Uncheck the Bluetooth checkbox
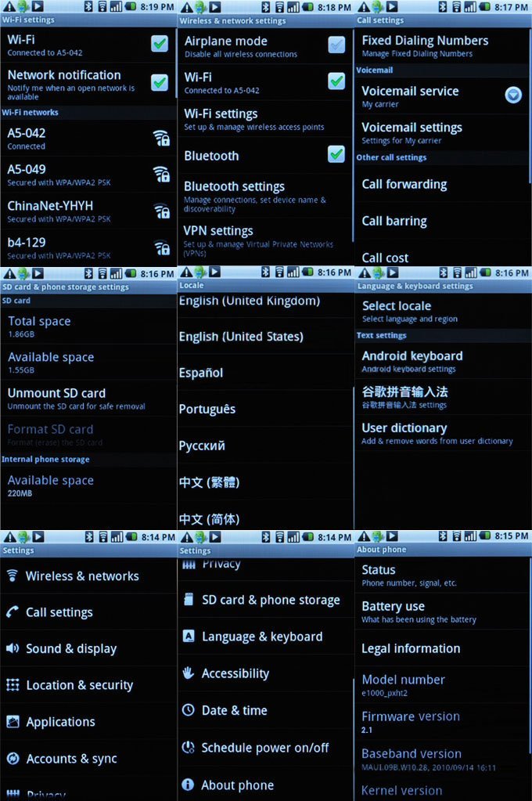 [336, 154]
